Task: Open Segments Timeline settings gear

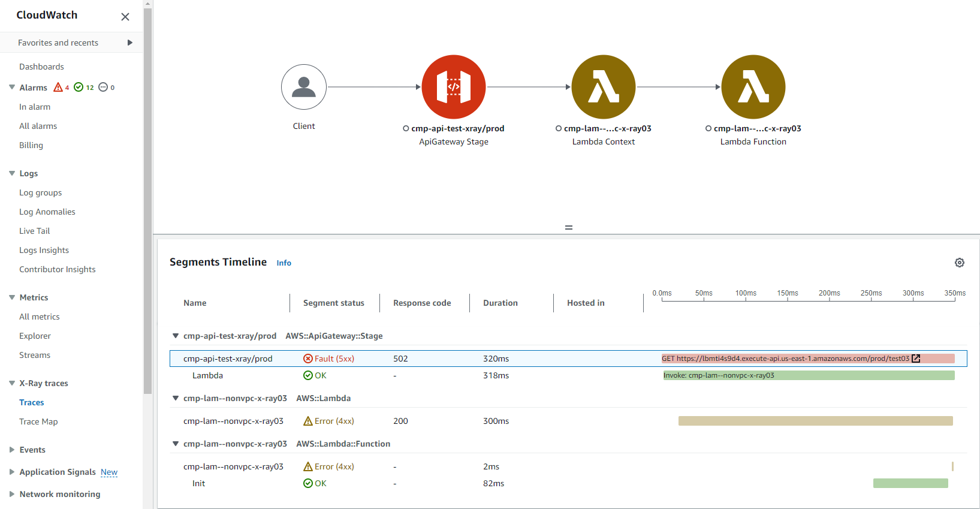Action: coord(959,263)
